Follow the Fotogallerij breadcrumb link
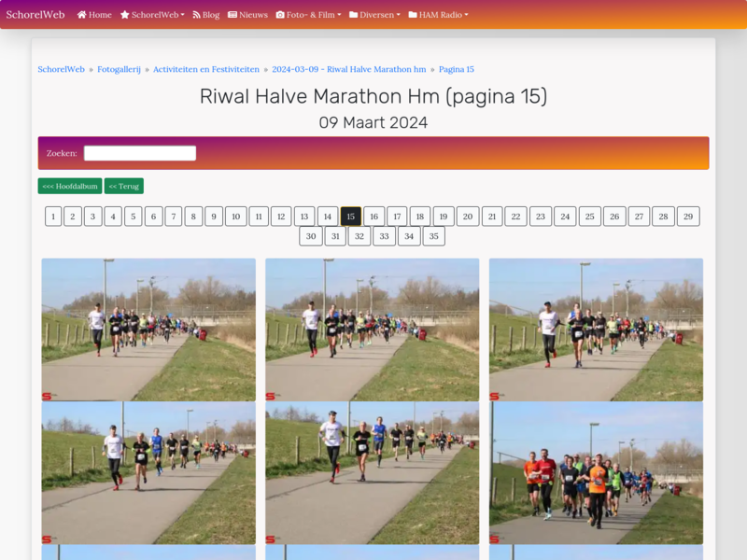This screenshot has height=560, width=747. [x=120, y=69]
